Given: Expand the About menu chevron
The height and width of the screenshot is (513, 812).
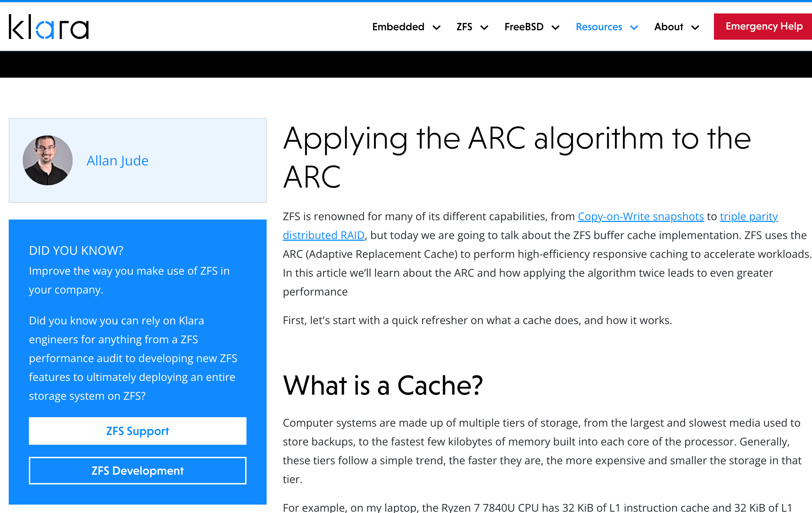Looking at the screenshot, I should coord(695,28).
